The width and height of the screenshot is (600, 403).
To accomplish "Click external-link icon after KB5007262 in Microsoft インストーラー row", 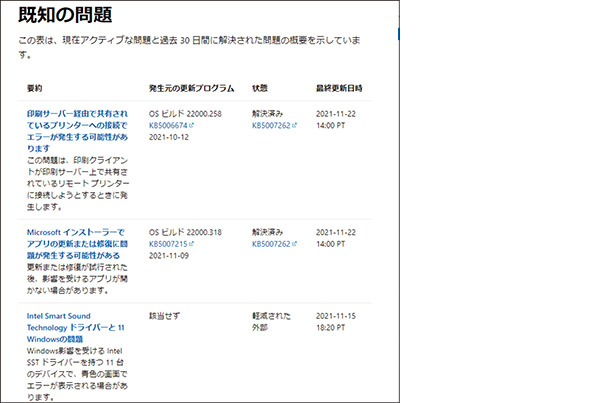I will pos(295,243).
